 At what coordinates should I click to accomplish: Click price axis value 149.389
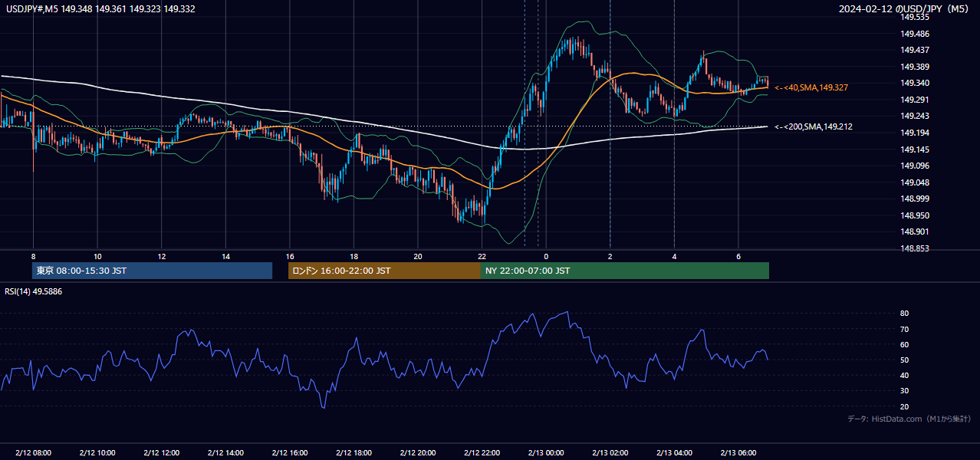(x=915, y=67)
